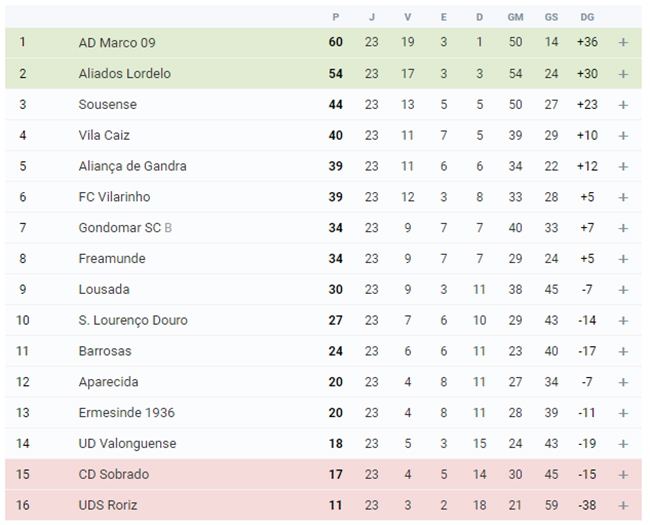Image resolution: width=650 pixels, height=525 pixels.
Task: Click plus icon next to Freamunde
Action: [623, 259]
